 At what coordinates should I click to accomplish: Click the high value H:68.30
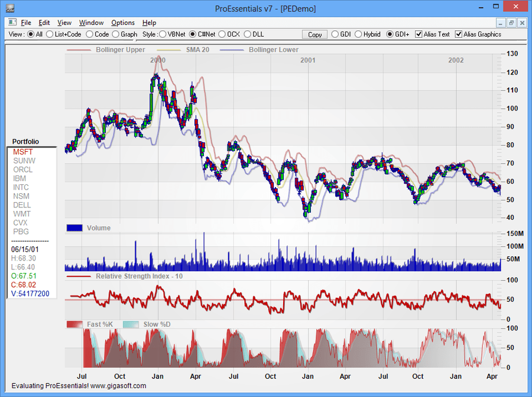click(24, 258)
